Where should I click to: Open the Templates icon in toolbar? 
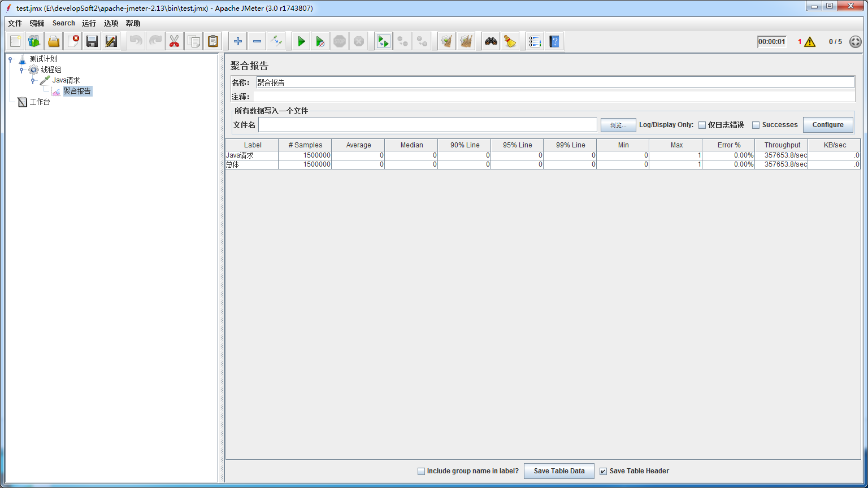[x=34, y=41]
